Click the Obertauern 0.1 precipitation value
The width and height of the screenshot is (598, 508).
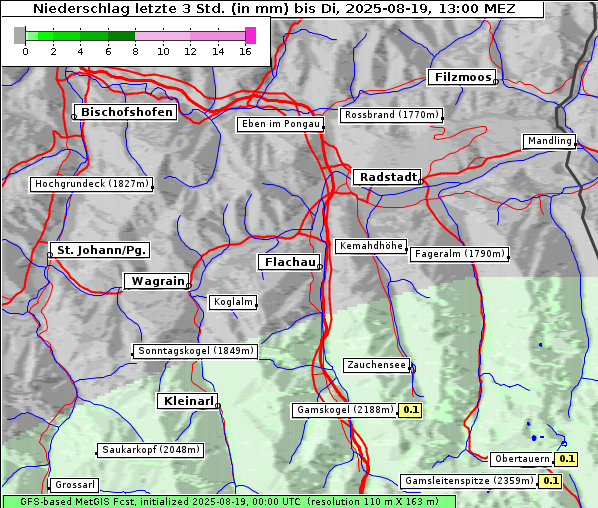tap(566, 459)
